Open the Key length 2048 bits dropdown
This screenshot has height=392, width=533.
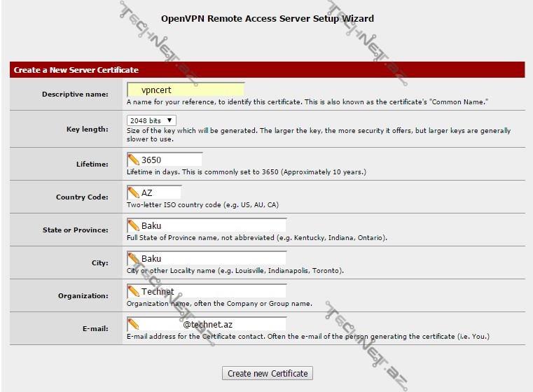tap(151, 120)
